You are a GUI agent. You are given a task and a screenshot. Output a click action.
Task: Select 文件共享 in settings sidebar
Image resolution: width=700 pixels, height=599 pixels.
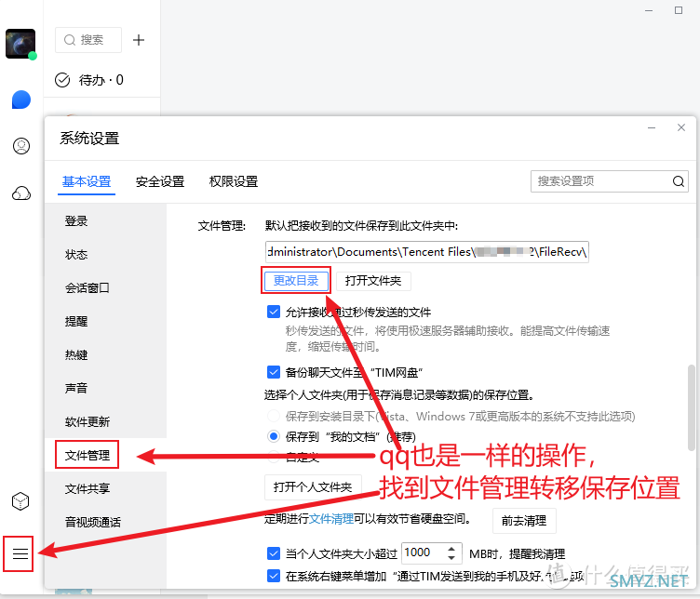coord(87,489)
